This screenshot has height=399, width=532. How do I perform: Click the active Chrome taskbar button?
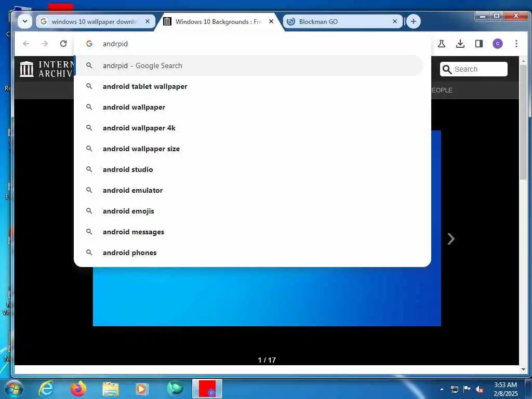pos(207,389)
